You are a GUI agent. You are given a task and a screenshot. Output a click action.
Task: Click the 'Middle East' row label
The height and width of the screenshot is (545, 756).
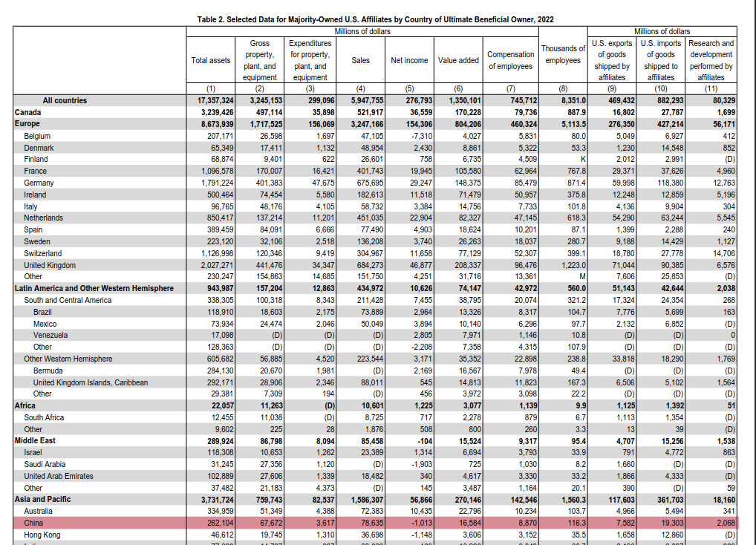pos(35,440)
